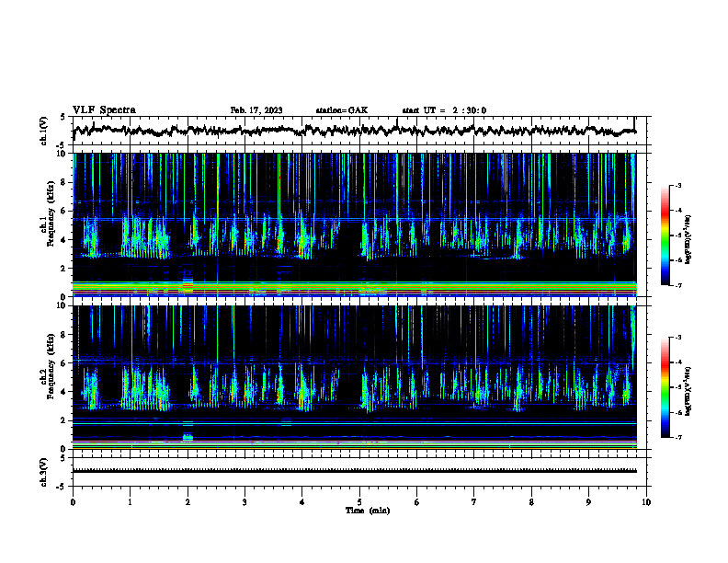Click the "8" tick on ch.1 frequency axis
This screenshot has height=563, width=728.
[64, 182]
